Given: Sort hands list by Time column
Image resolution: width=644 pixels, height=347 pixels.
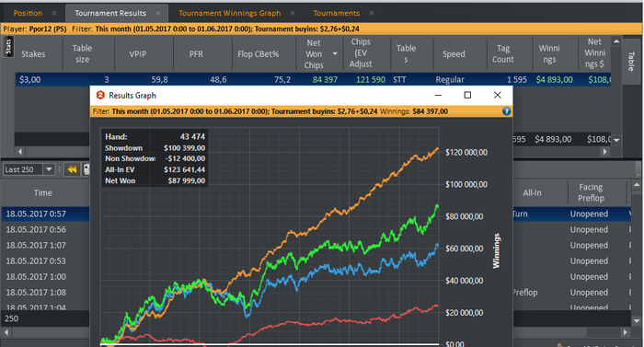Looking at the screenshot, I should click(42, 192).
